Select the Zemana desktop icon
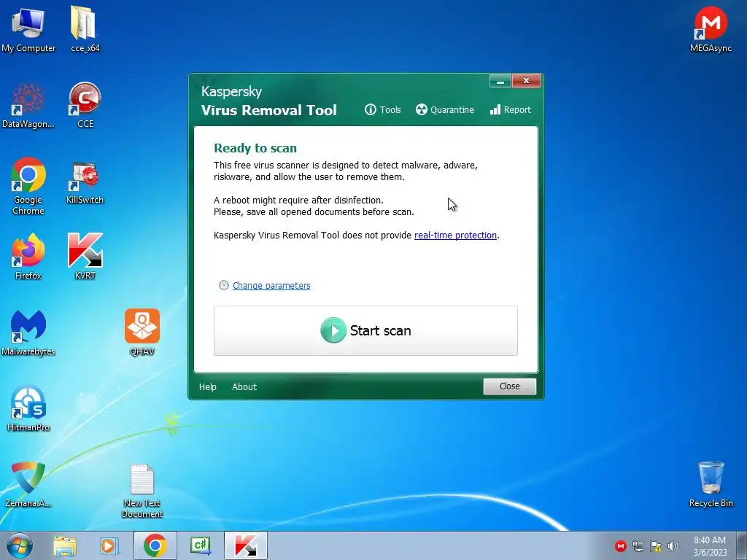Screen dimensions: 747x560 tap(28, 484)
